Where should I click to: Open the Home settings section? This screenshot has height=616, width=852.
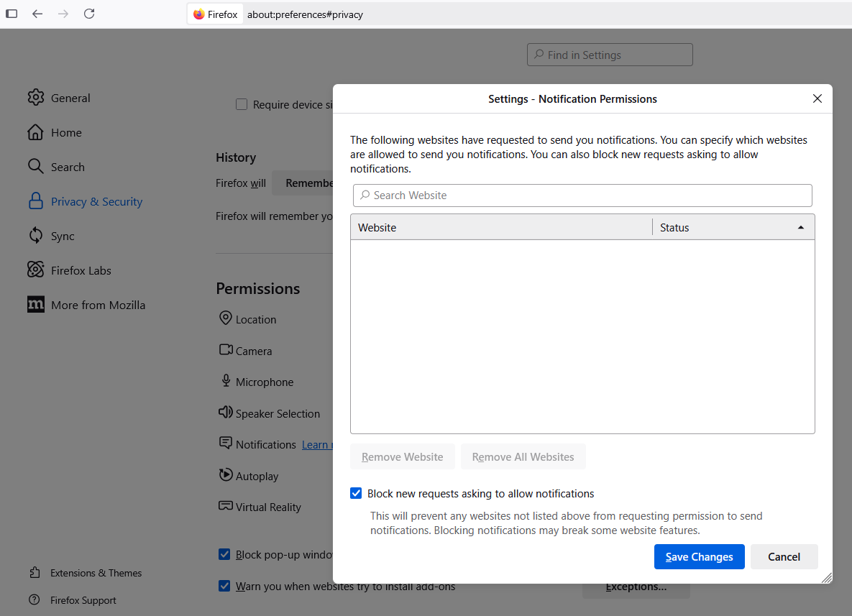pyautogui.click(x=65, y=132)
